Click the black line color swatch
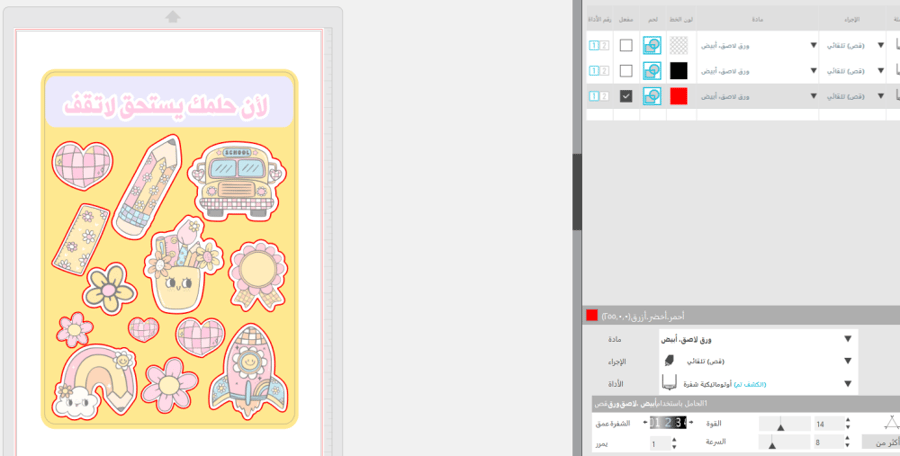The height and width of the screenshot is (456, 900). [x=678, y=71]
